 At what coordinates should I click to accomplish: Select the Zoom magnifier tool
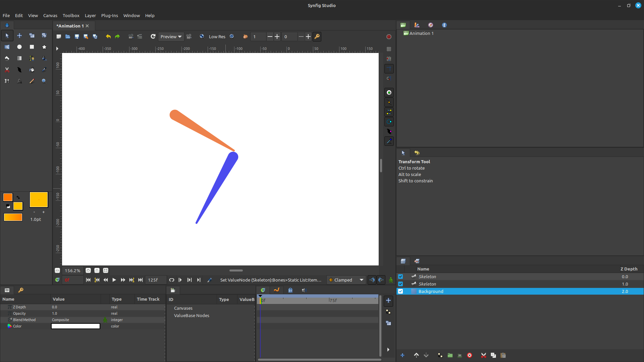coord(44,81)
